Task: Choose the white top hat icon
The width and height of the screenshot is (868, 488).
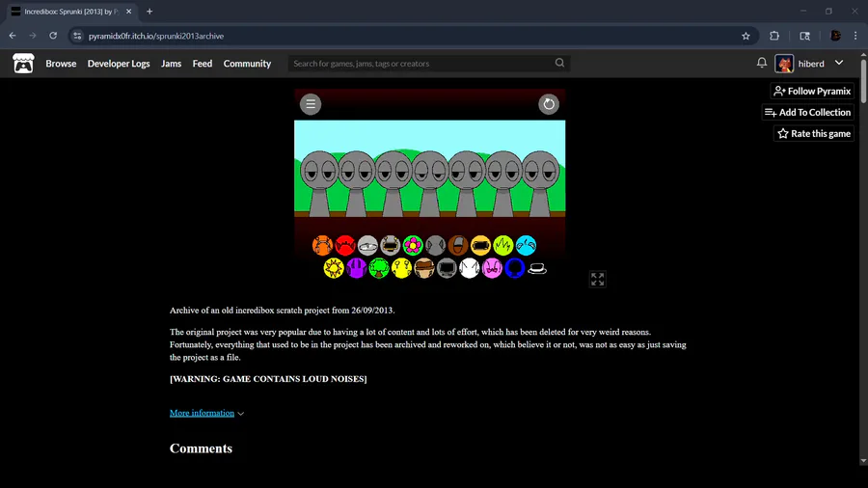Action: (537, 268)
